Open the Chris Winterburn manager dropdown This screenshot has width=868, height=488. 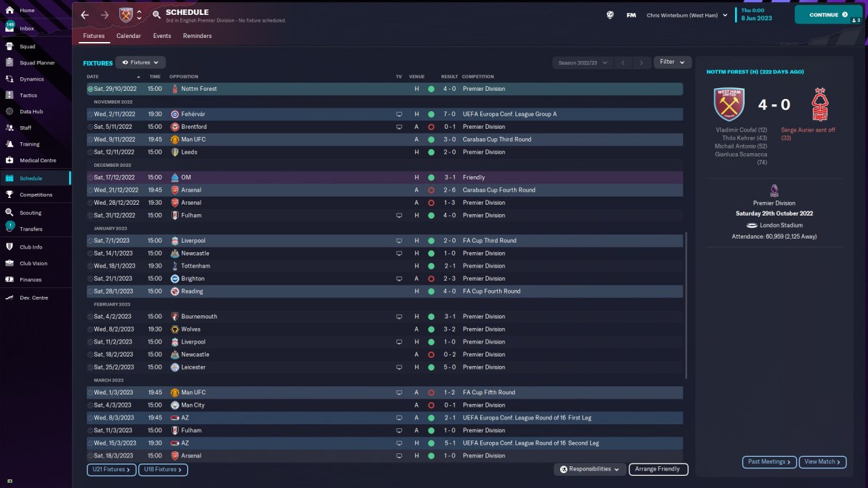pos(687,15)
